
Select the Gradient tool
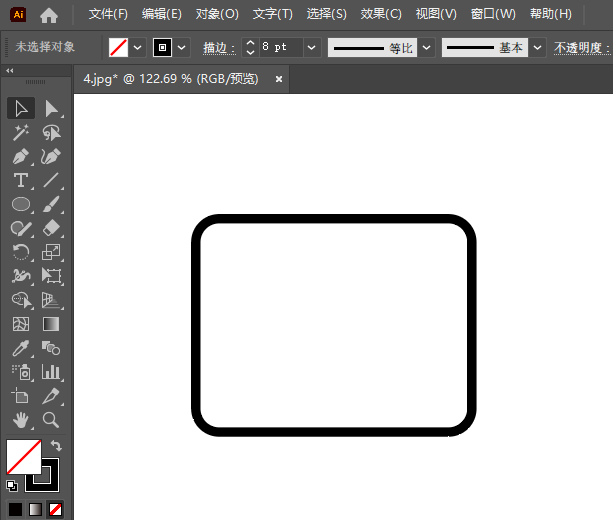[x=51, y=324]
